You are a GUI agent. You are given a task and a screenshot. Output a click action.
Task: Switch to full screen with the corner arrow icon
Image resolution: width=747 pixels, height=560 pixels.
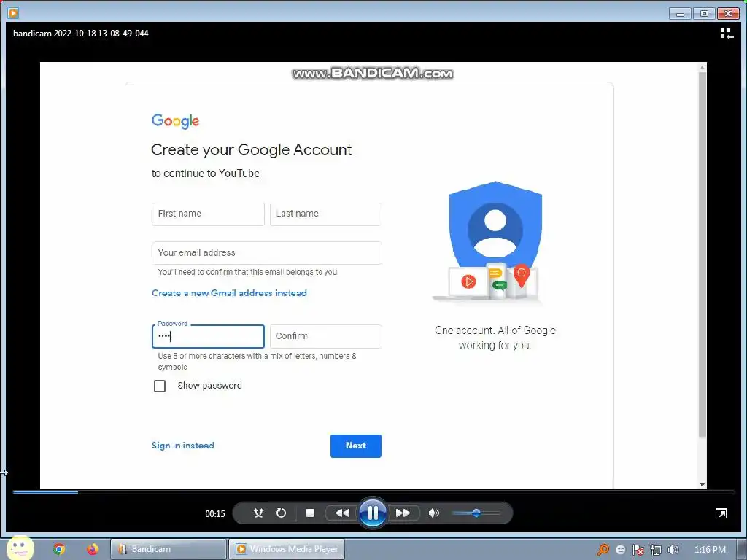point(721,513)
